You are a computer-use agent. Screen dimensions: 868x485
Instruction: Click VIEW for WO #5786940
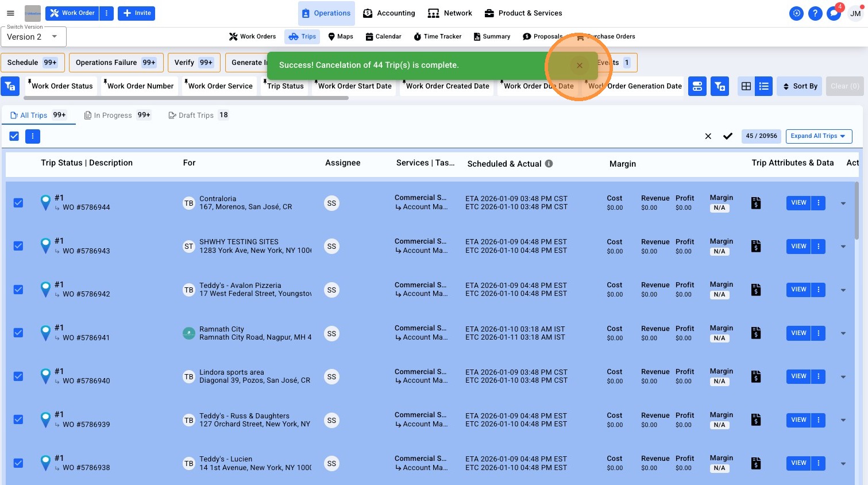coord(798,376)
